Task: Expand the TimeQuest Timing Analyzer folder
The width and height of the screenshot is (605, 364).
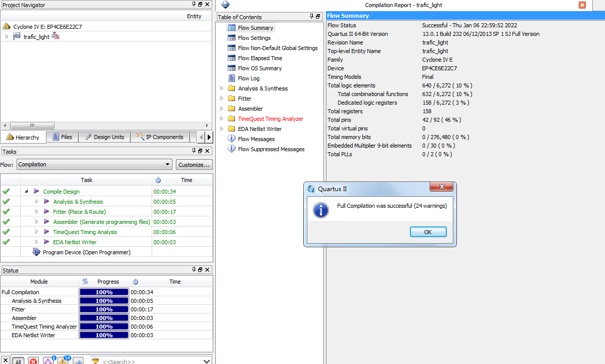Action: pyautogui.click(x=221, y=118)
